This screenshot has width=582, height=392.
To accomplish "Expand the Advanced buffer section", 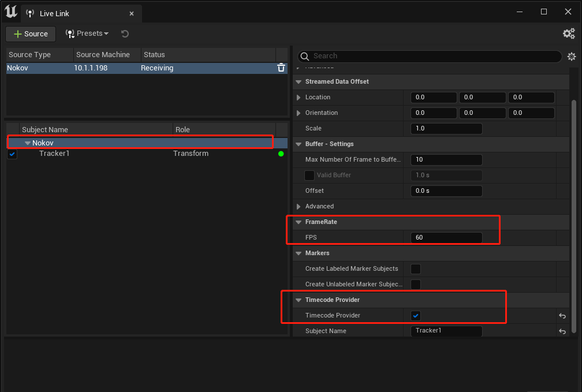I will (299, 207).
